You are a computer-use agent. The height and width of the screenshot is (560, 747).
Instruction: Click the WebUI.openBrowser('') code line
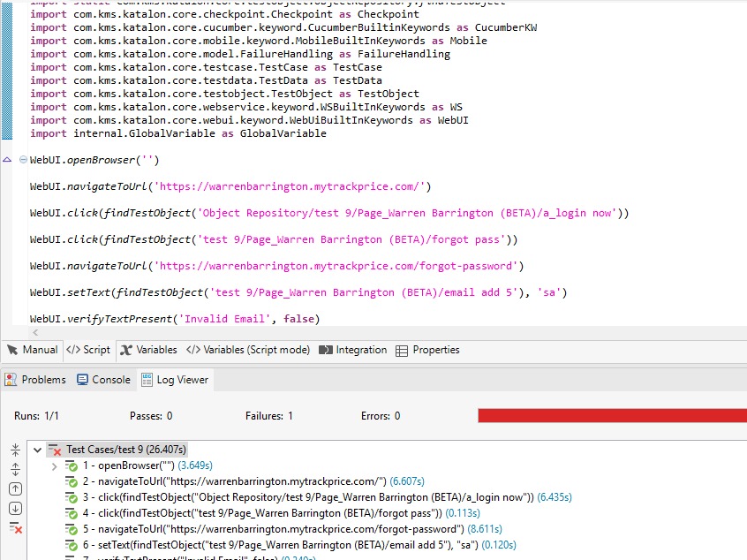tap(94, 160)
